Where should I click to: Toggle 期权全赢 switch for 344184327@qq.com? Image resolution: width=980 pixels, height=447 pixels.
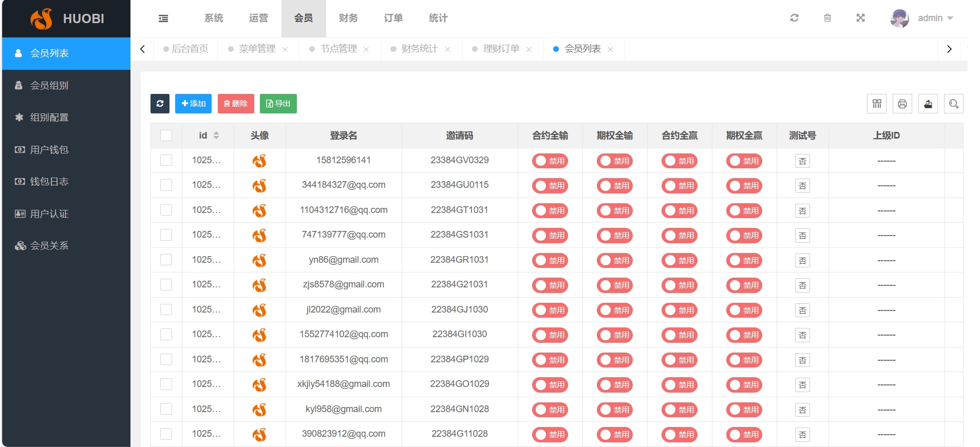[744, 185]
